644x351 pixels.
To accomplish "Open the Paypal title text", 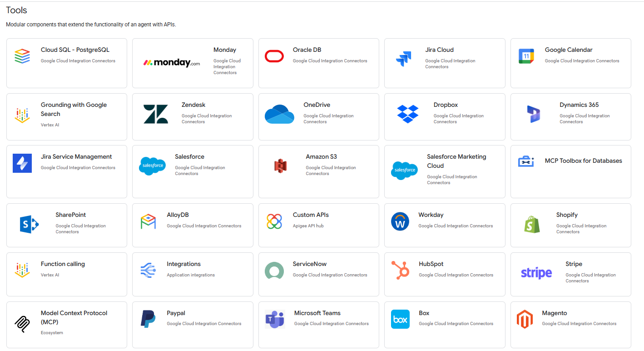I will click(x=176, y=313).
